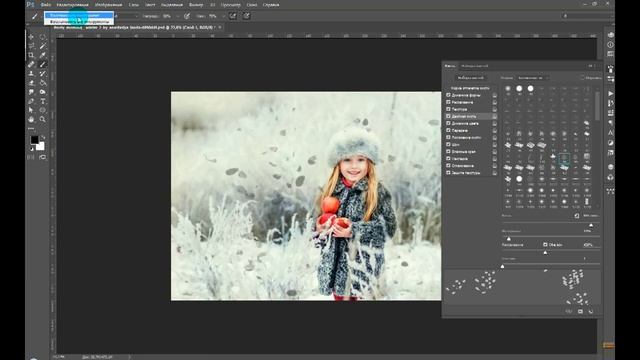The width and height of the screenshot is (640, 360).
Task: Toggle the Шум checkbox
Action: (x=448, y=144)
